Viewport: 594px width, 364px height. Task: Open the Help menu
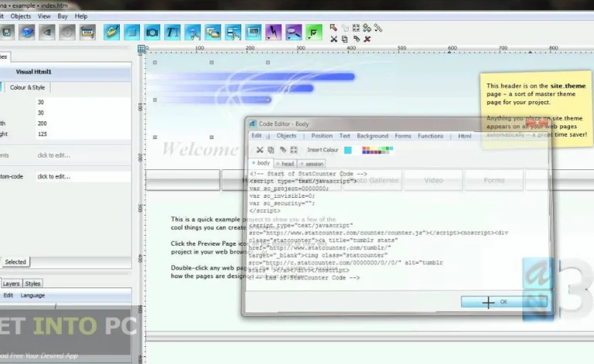pyautogui.click(x=80, y=15)
